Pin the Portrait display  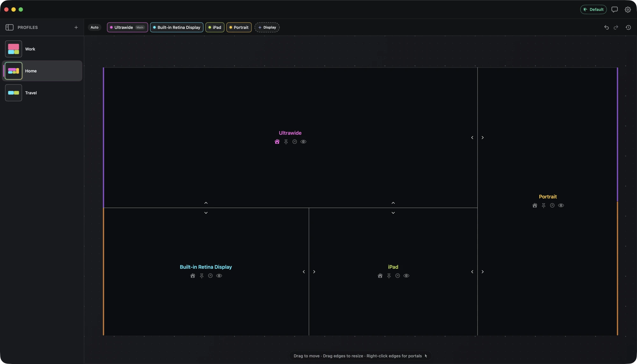point(544,206)
